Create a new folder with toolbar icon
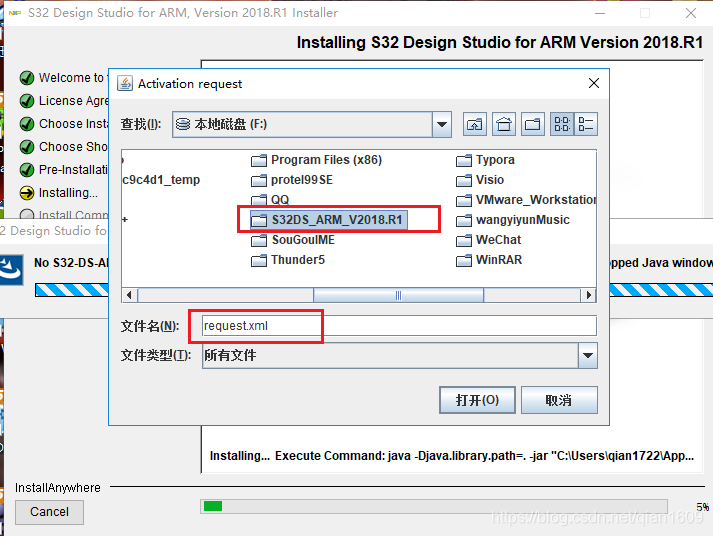 point(533,125)
